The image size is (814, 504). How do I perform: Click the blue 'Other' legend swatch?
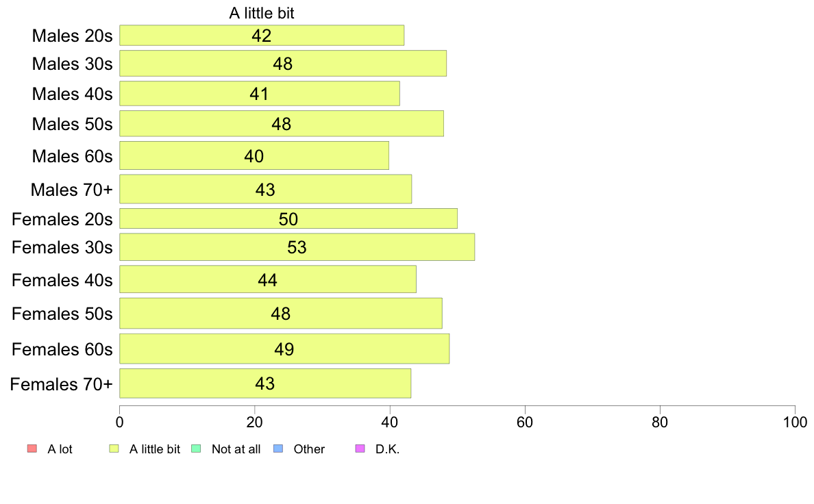click(278, 449)
